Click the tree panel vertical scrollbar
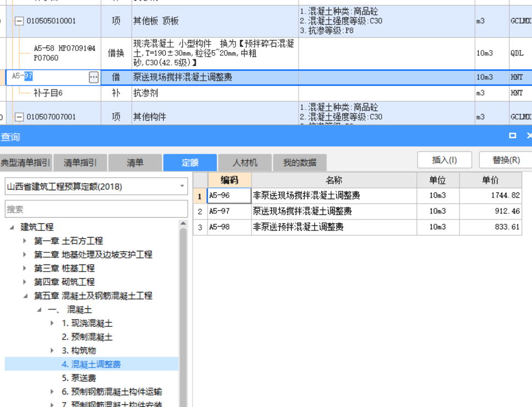Viewport: 532px width, 407px height. click(183, 317)
